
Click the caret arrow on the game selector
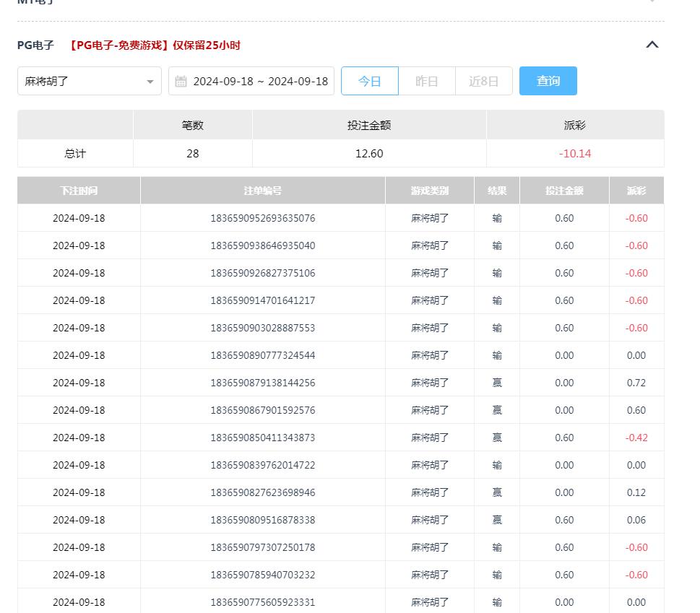click(x=150, y=81)
